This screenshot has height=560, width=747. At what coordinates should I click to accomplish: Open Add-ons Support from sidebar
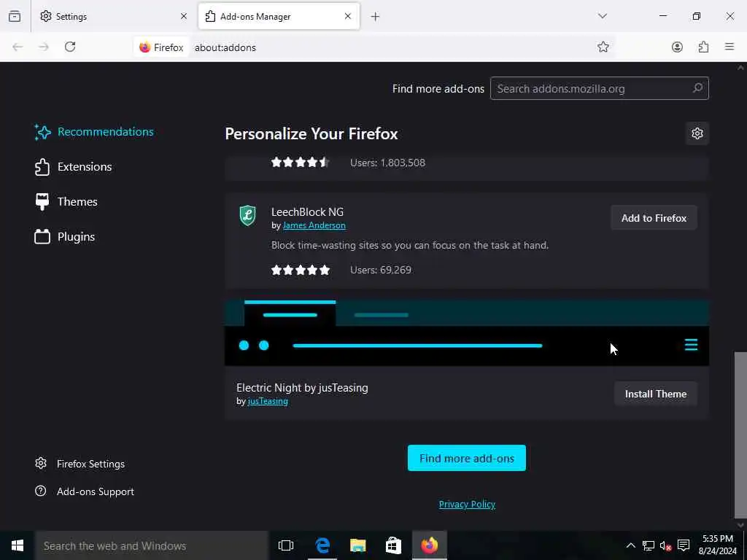pyautogui.click(x=85, y=491)
